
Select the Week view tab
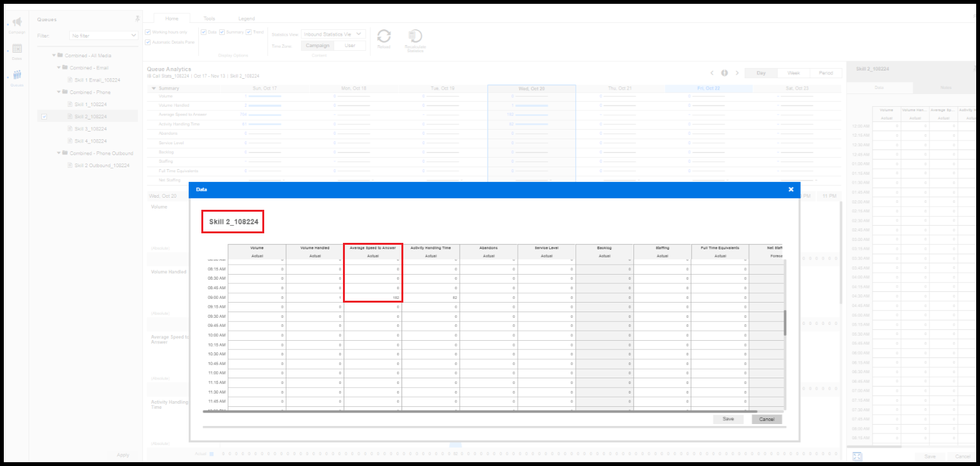click(794, 73)
